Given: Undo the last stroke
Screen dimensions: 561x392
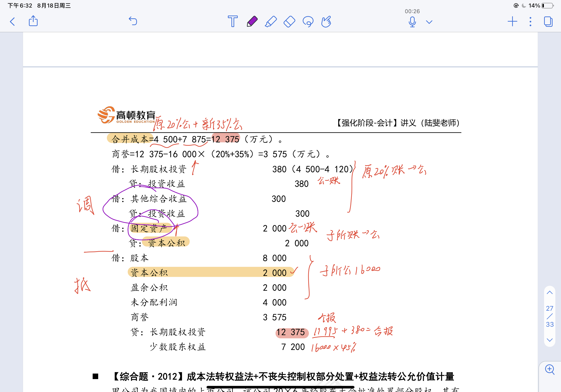Looking at the screenshot, I should click(x=133, y=21).
